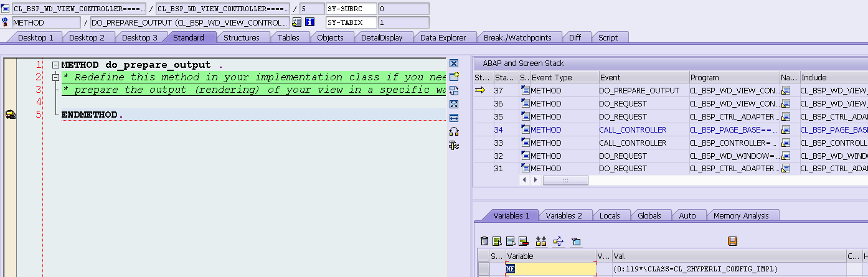Click the Replace Tool icon beside editor
The height and width of the screenshot is (277, 868).
coord(453,90)
